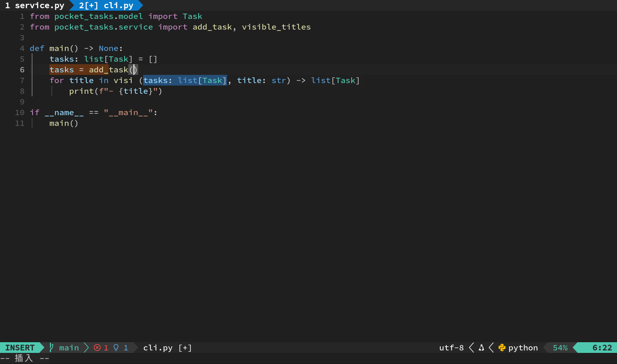This screenshot has height=364, width=617.
Task: Click line number 6 in the gutter
Action: pyautogui.click(x=22, y=70)
